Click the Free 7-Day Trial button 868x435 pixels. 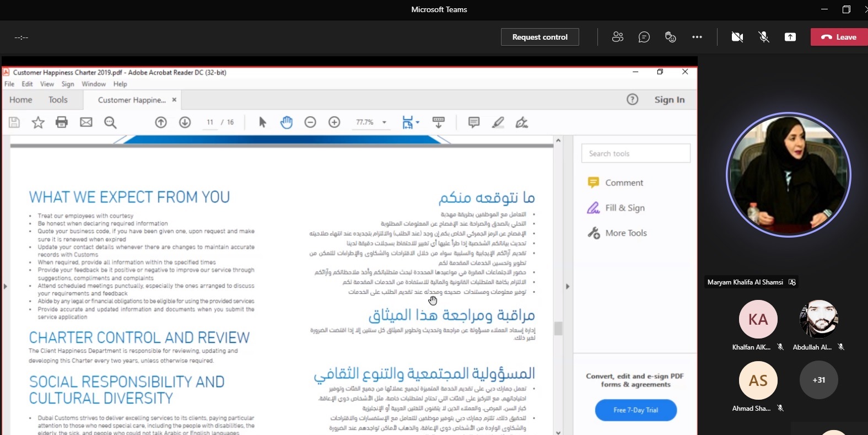point(636,410)
